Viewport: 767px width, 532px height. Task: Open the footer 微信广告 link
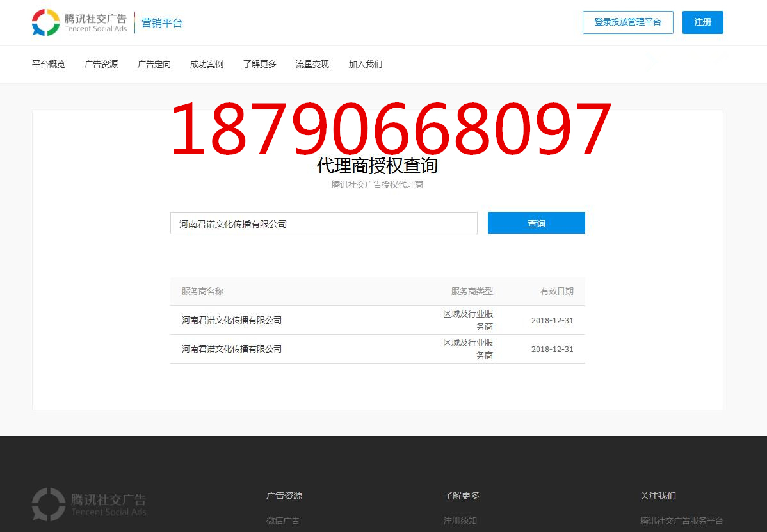283,520
